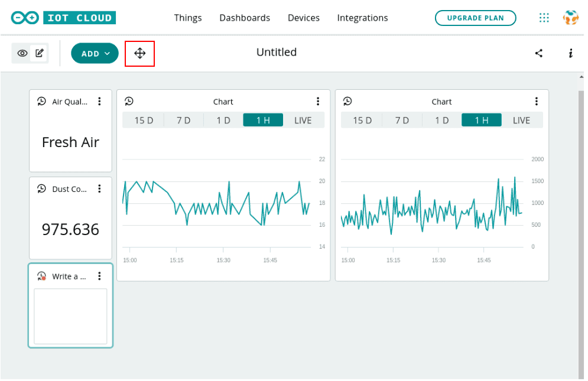Open the share dashboard icon

[538, 53]
